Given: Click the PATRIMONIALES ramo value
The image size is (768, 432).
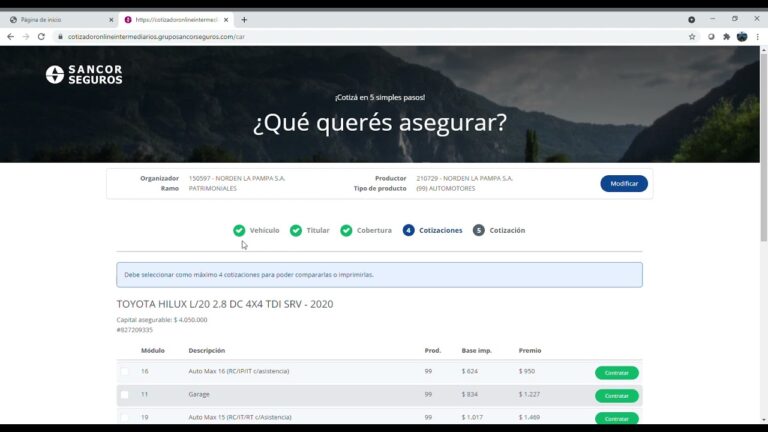Looking at the screenshot, I should [x=213, y=189].
